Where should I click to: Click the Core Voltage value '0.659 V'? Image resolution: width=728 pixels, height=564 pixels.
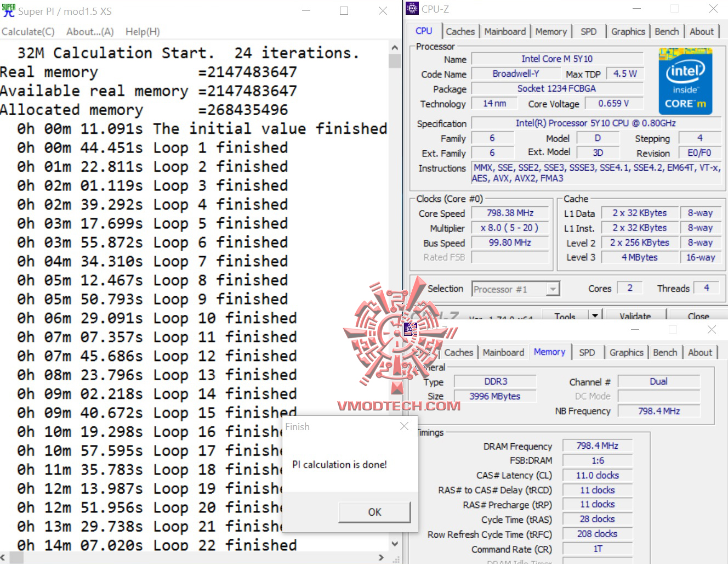(x=613, y=103)
